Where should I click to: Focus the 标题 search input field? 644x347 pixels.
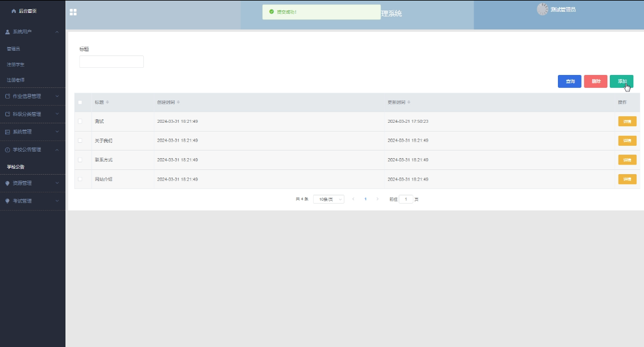111,62
